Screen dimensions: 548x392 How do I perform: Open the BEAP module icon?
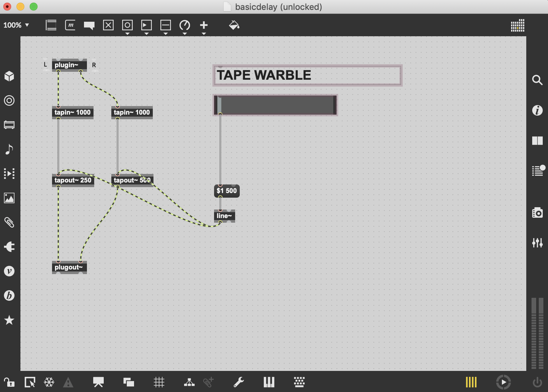[x=9, y=295]
